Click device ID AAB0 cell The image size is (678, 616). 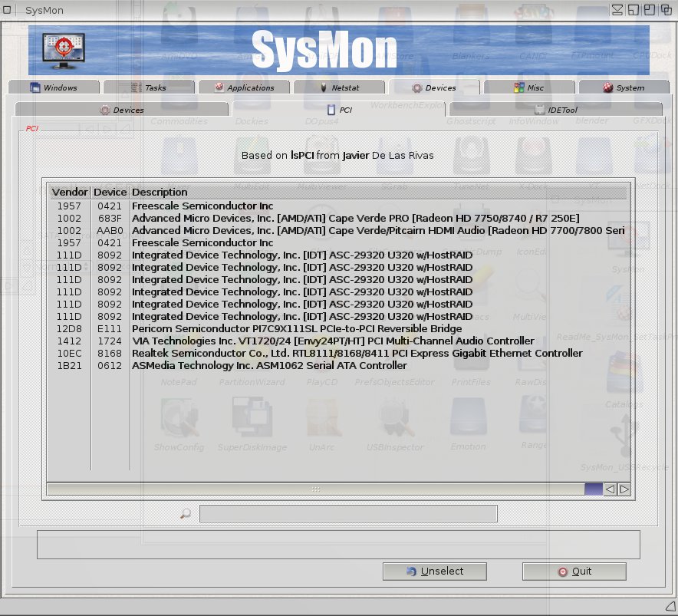110,231
